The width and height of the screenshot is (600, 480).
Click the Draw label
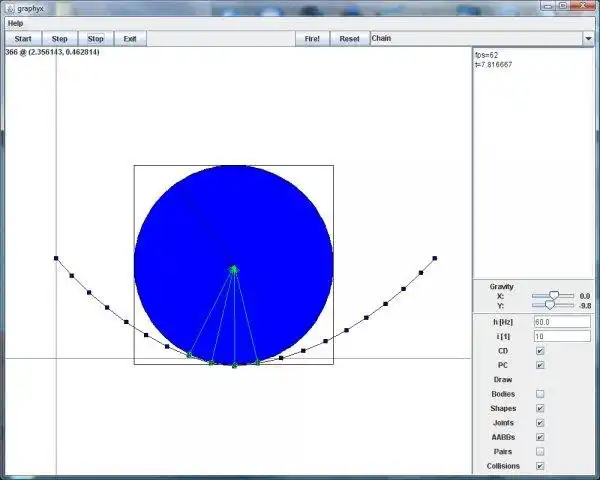[503, 380]
